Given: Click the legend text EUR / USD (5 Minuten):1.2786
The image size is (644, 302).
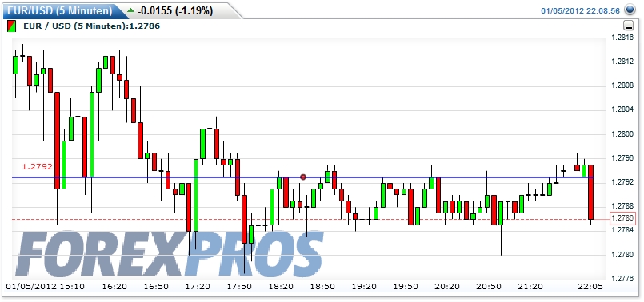Looking at the screenshot, I should tap(91, 26).
